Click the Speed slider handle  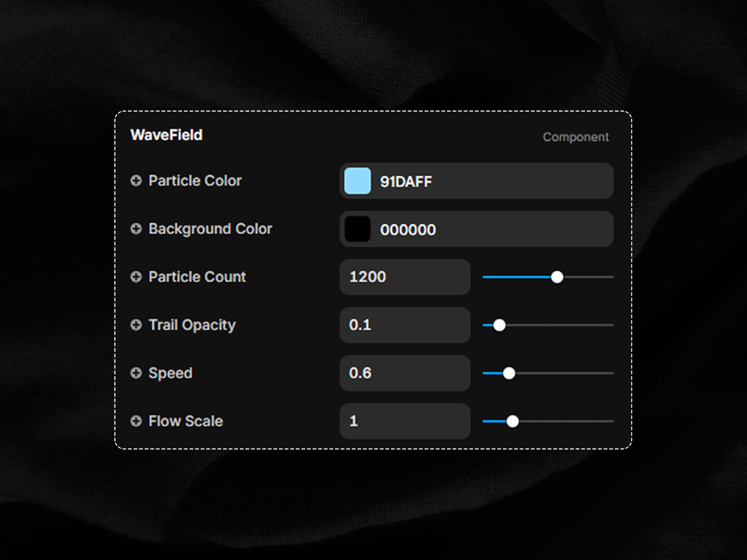[509, 373]
